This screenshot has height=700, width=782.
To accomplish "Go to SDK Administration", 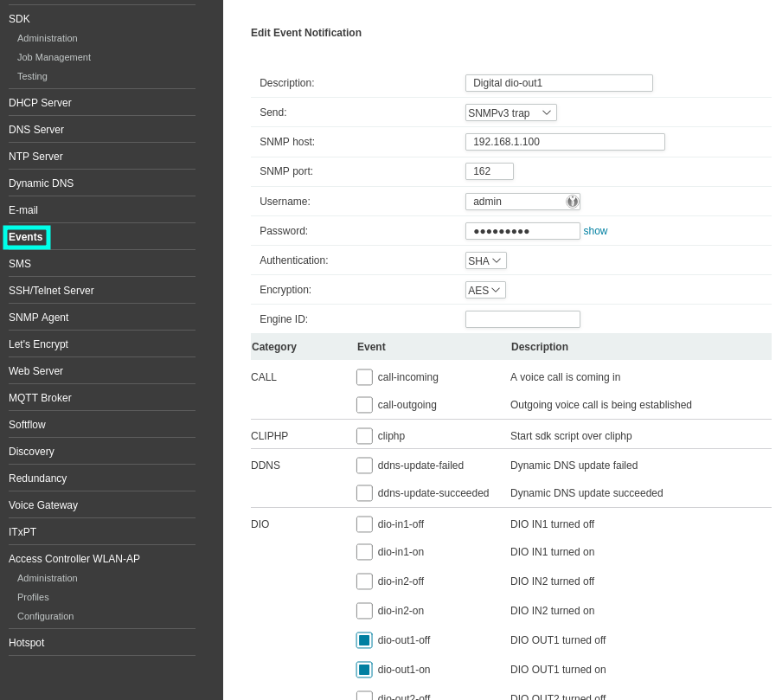I will tap(48, 38).
